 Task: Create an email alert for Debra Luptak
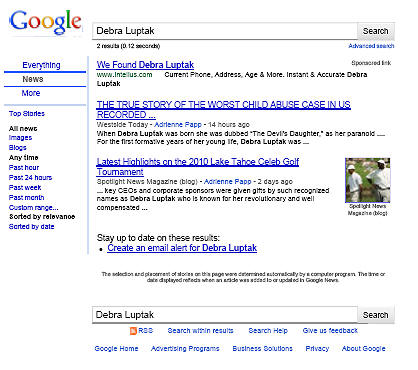(182, 248)
